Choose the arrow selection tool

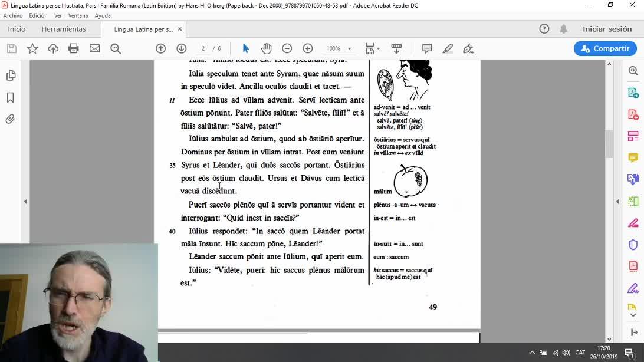(x=245, y=48)
